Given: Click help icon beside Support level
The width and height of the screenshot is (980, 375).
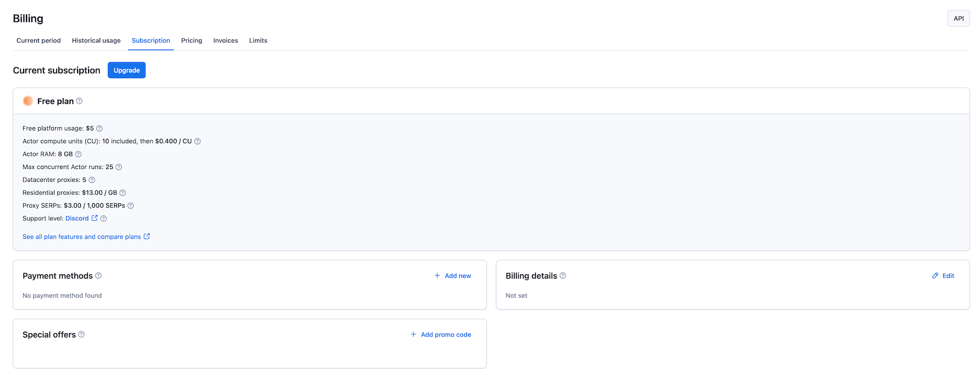Looking at the screenshot, I should pyautogui.click(x=104, y=219).
